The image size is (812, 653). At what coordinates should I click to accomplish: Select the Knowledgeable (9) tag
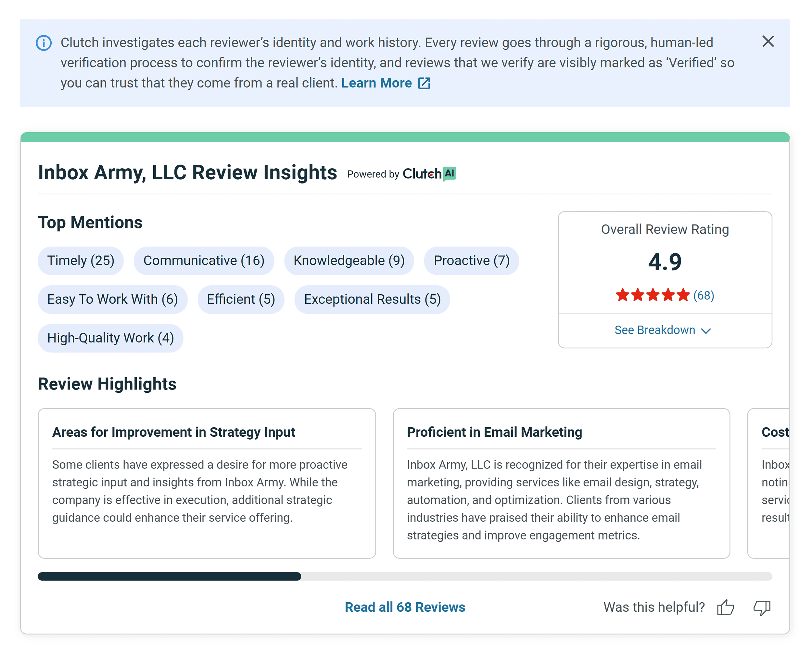(349, 260)
